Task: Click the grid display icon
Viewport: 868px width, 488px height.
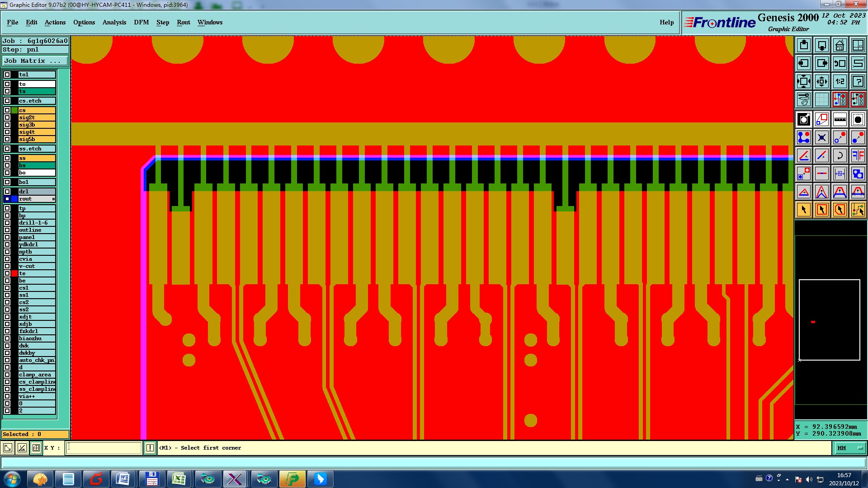Action: click(x=822, y=99)
